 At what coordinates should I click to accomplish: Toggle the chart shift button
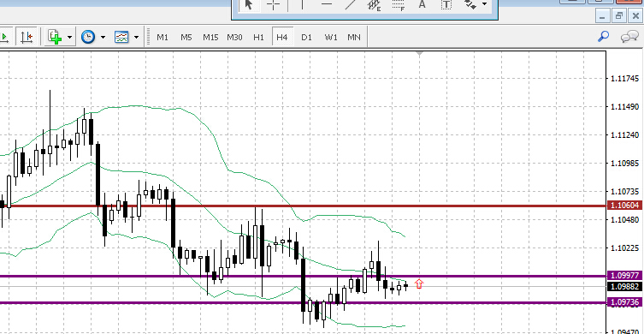[27, 38]
